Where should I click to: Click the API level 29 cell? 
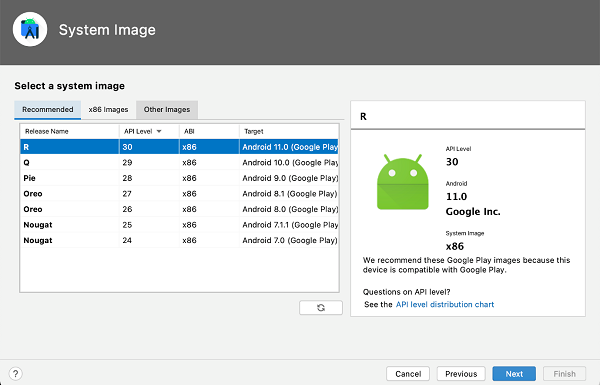[149, 162]
